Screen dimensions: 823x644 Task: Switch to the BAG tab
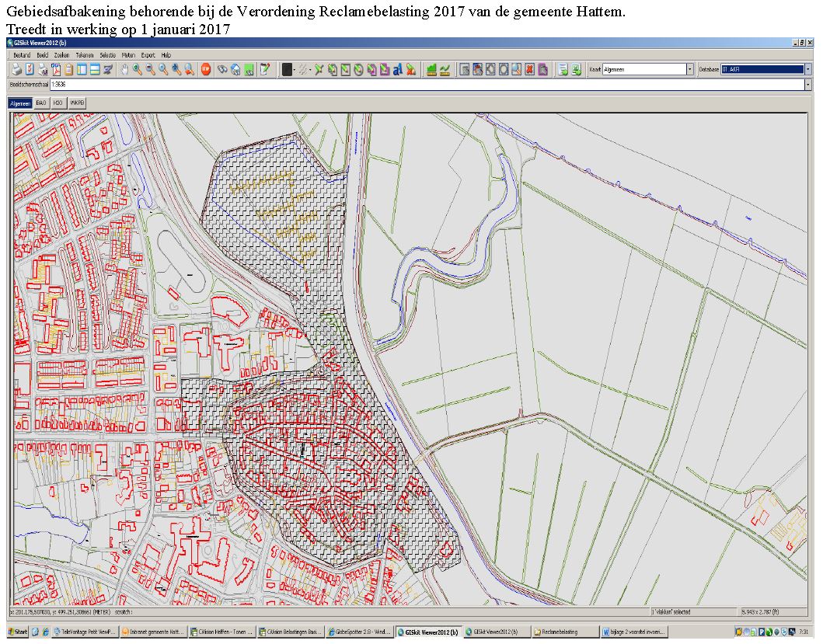pos(41,103)
